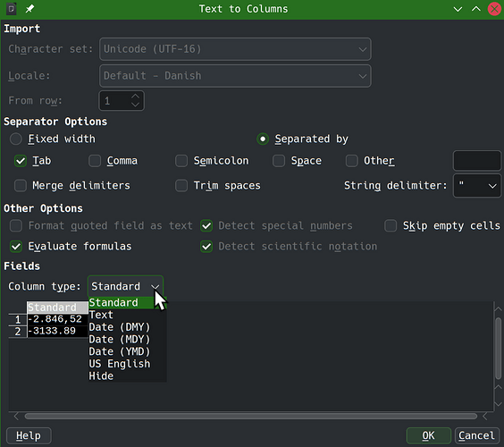The width and height of the screenshot is (504, 447).
Task: Click the scroll-down arrow of preview area
Action: 498,403
